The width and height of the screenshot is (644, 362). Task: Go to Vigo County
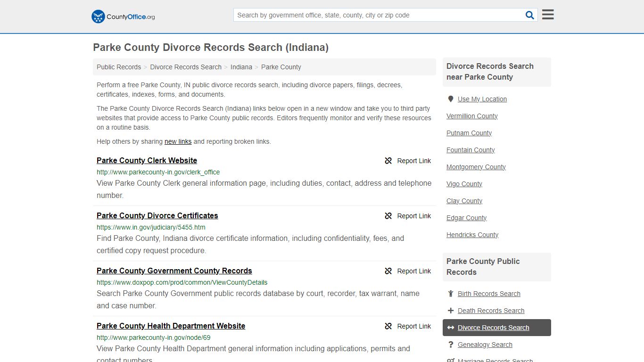(464, 184)
